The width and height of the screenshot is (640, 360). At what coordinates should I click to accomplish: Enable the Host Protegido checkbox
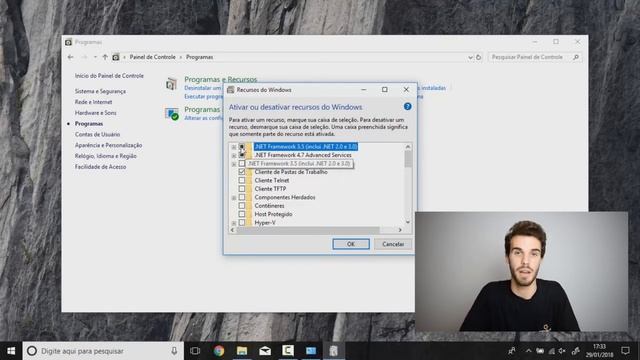[x=242, y=214]
